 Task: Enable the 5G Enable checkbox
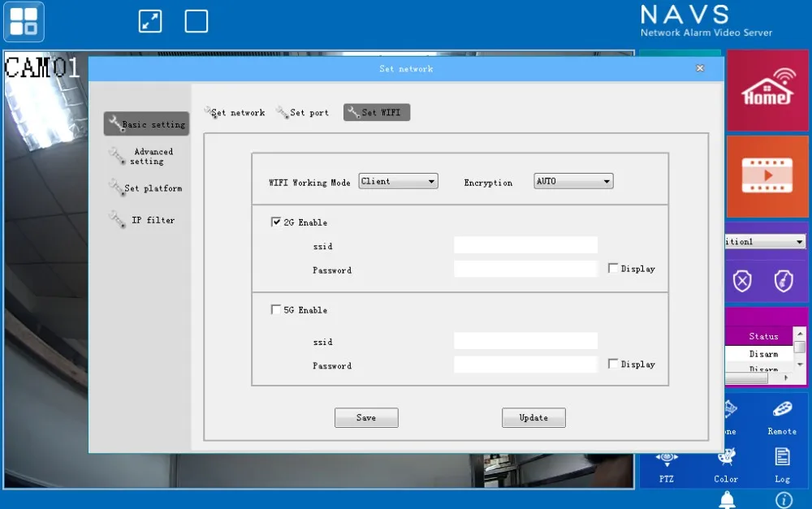click(x=276, y=309)
